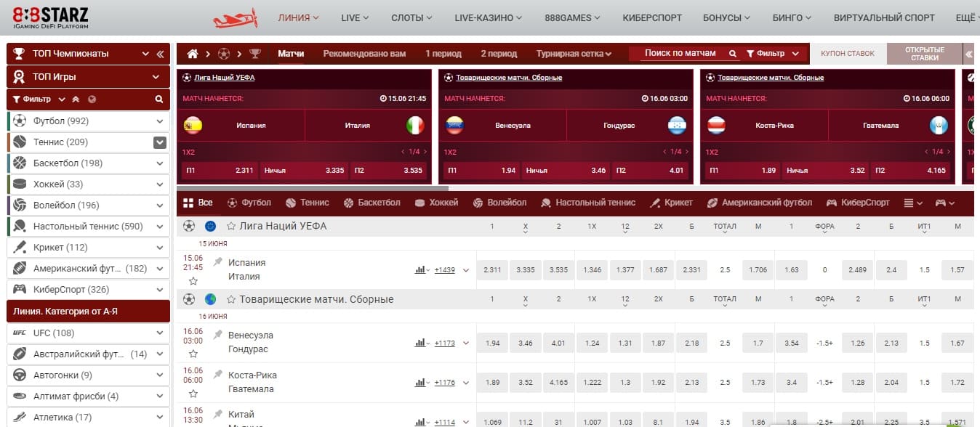Bet on П1 2.311 in Испания card

coord(219,171)
